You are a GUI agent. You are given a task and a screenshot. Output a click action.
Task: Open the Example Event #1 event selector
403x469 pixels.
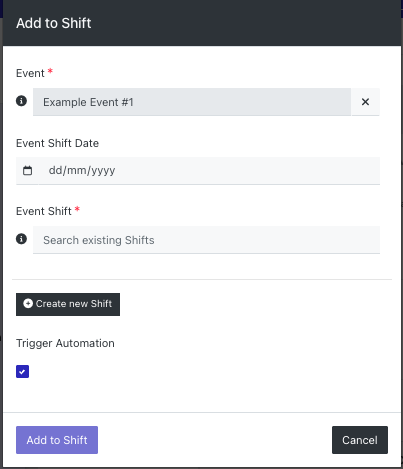click(192, 102)
